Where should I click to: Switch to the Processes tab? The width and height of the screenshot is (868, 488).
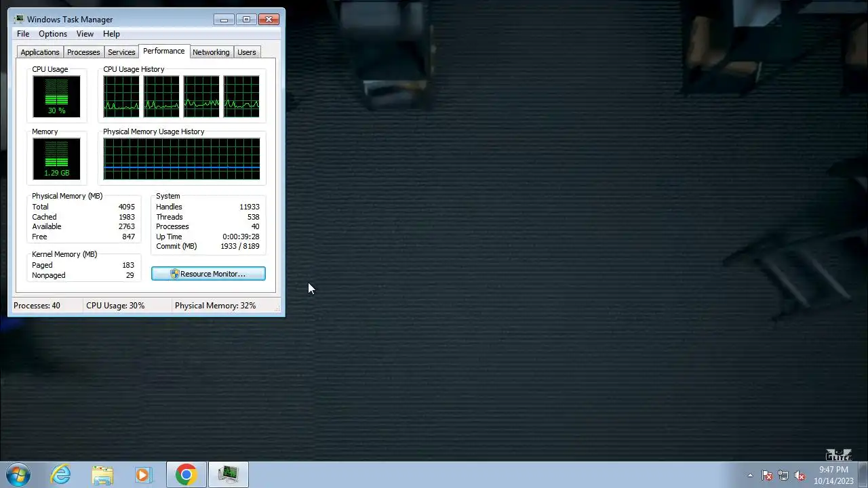click(x=83, y=52)
